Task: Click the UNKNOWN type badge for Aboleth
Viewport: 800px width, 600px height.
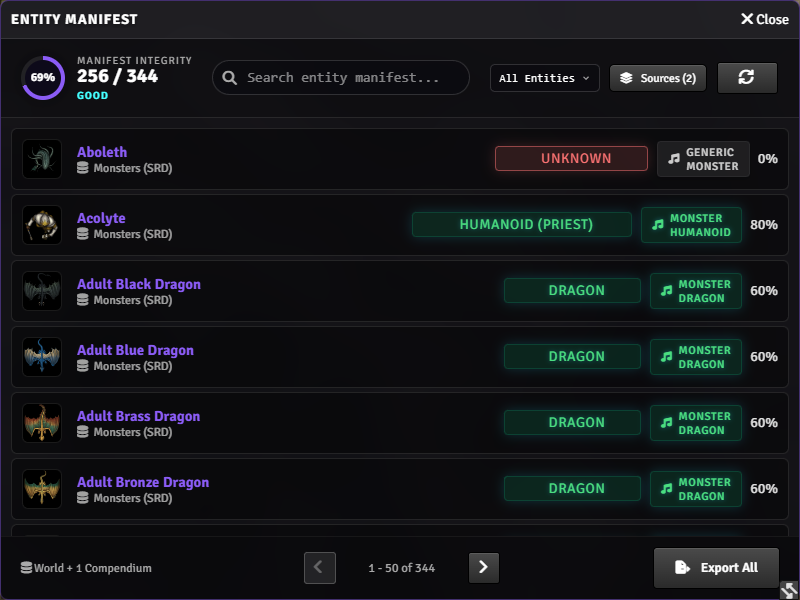Action: [x=571, y=159]
